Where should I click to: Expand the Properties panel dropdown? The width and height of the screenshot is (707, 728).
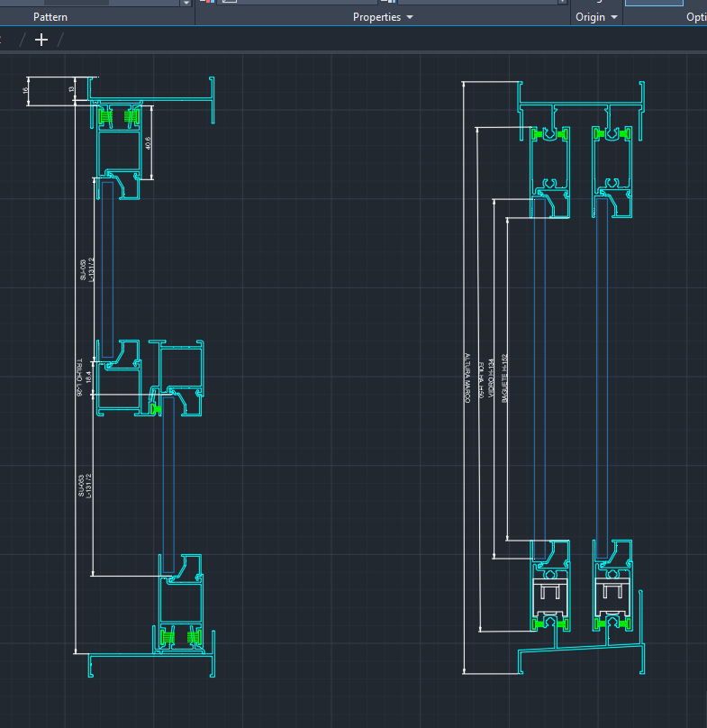tap(384, 17)
